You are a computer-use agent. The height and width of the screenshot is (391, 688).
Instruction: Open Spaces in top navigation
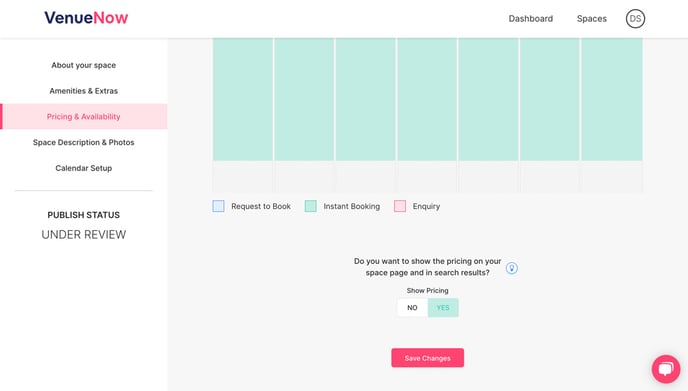coord(591,19)
